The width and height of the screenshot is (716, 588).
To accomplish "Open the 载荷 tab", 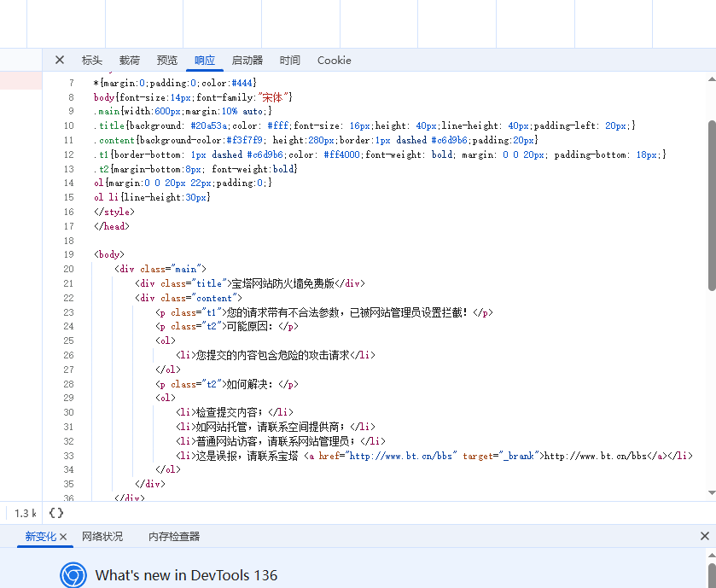I will (x=130, y=61).
